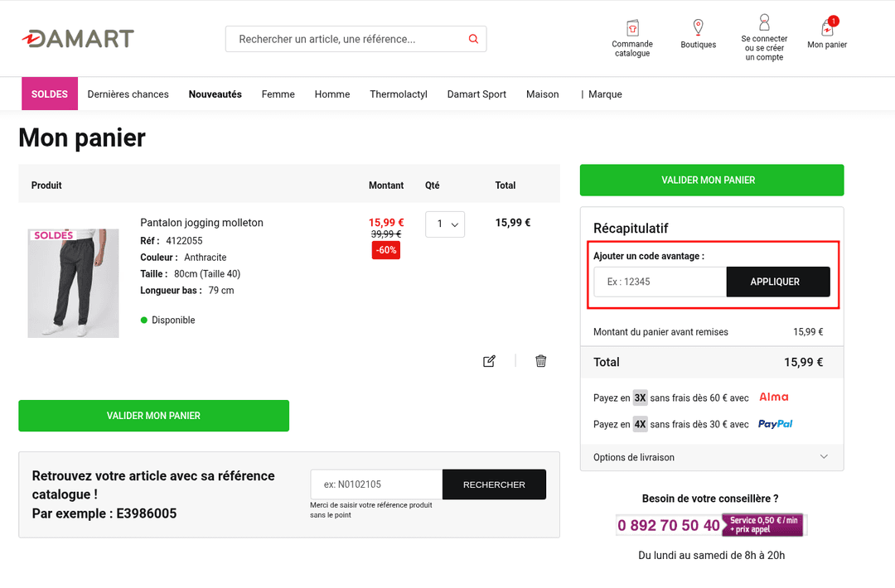Image resolution: width=895 pixels, height=588 pixels.
Task: Edit the Pantalon jogging item
Action: 489,361
